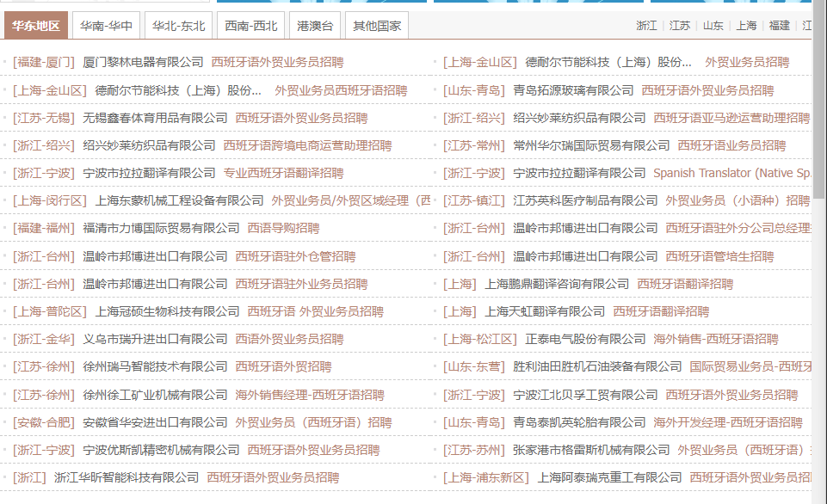Click the 山东 province filter
This screenshot has height=504, width=827.
point(713,26)
